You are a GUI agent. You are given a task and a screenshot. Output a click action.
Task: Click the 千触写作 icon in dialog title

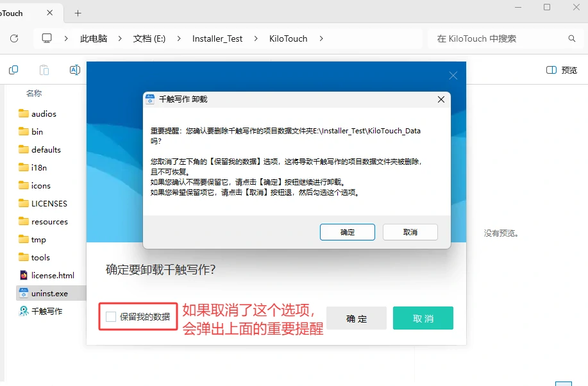click(150, 99)
